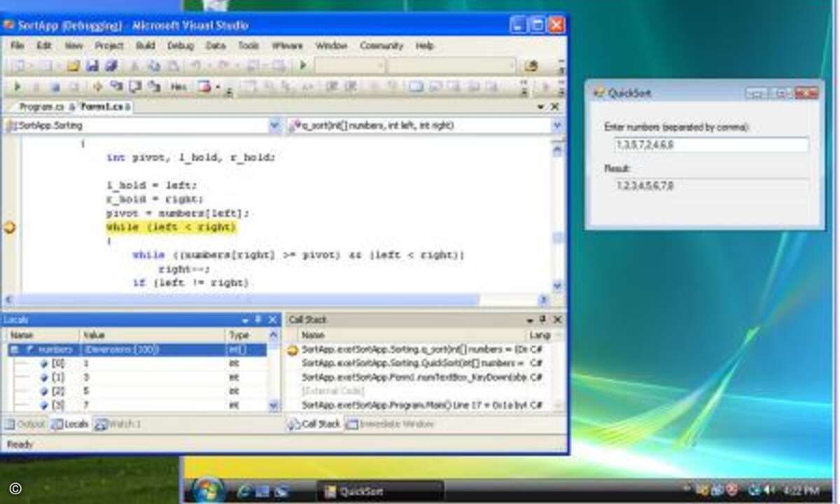Open the Solution Configurations combo box
Screen dimensions: 840x504
pyautogui.click(x=349, y=66)
